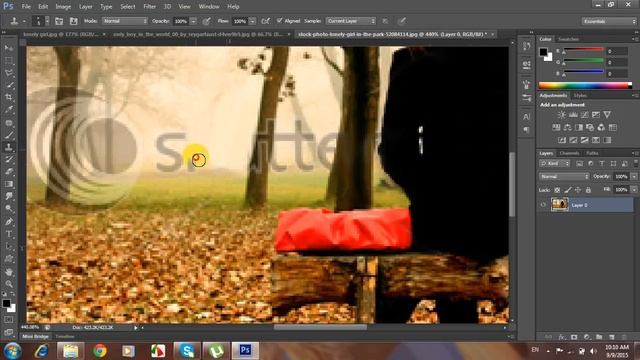The height and width of the screenshot is (360, 640).
Task: Open the layer Kind filter dropdown
Action: [555, 163]
